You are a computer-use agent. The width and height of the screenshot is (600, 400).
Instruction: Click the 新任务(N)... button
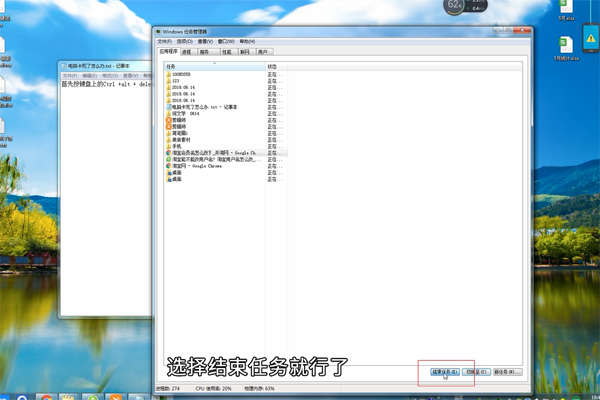pos(507,372)
